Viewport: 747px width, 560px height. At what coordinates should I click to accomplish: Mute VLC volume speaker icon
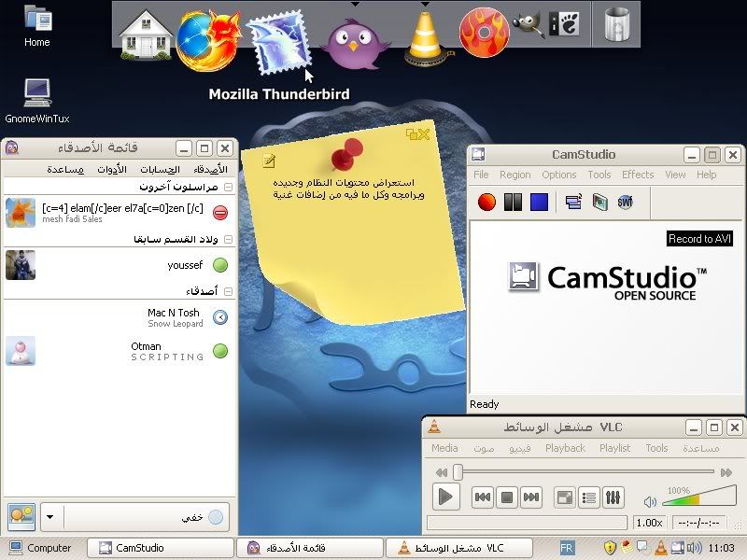(650, 501)
